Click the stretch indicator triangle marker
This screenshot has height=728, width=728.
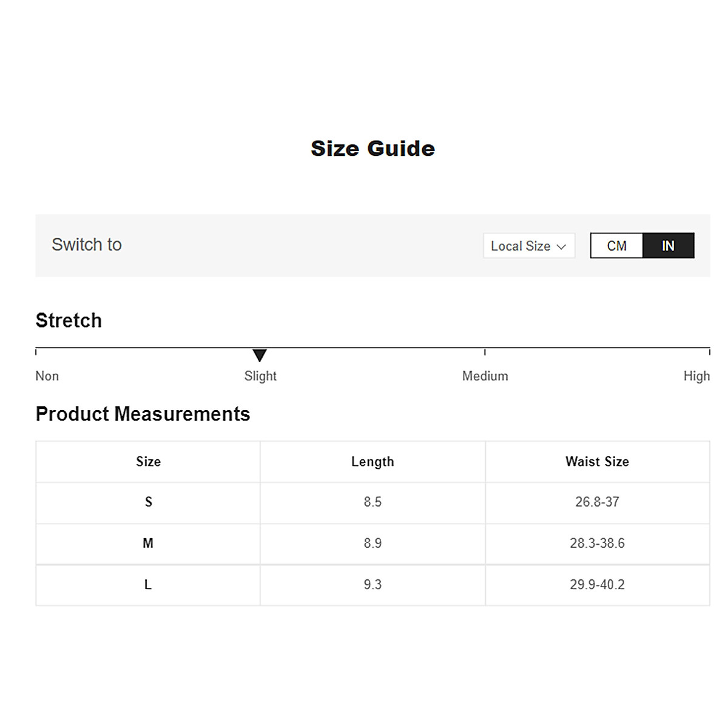260,355
